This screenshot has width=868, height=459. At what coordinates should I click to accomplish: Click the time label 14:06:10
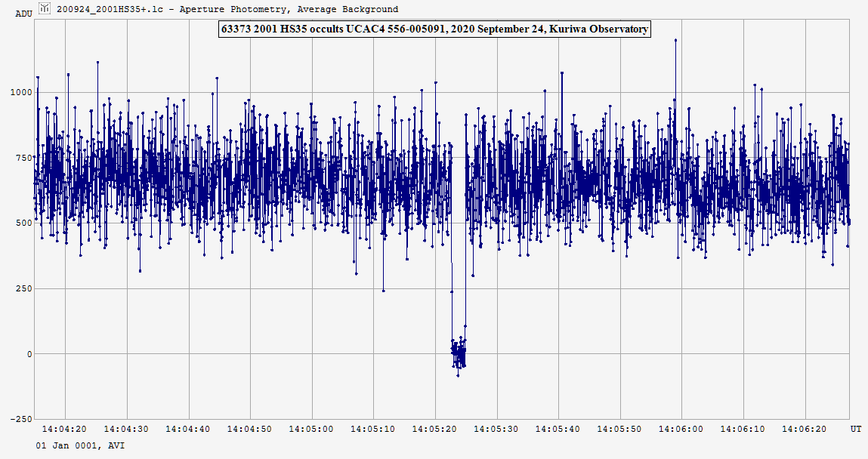coord(743,429)
